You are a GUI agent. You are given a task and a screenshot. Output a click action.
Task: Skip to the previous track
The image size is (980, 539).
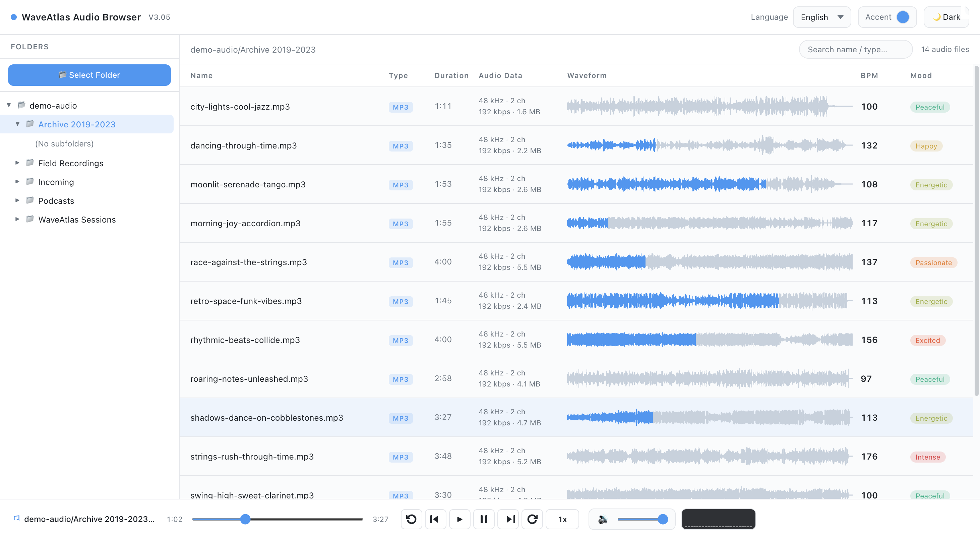click(x=435, y=519)
